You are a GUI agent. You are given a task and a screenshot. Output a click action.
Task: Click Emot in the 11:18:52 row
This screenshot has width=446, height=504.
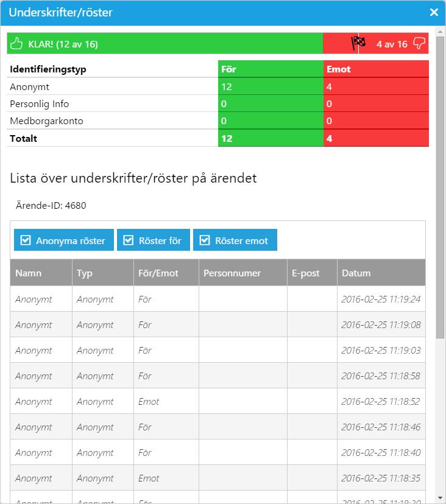pyautogui.click(x=149, y=402)
